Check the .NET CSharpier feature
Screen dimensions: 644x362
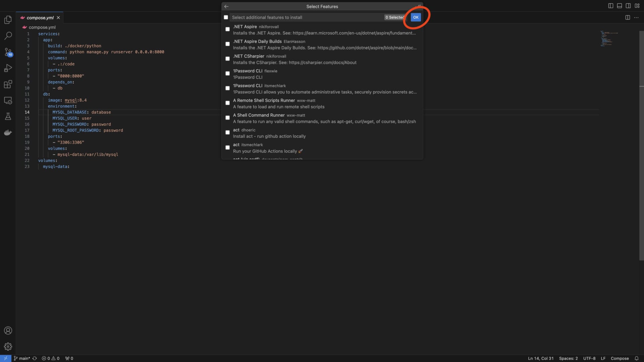tap(227, 59)
